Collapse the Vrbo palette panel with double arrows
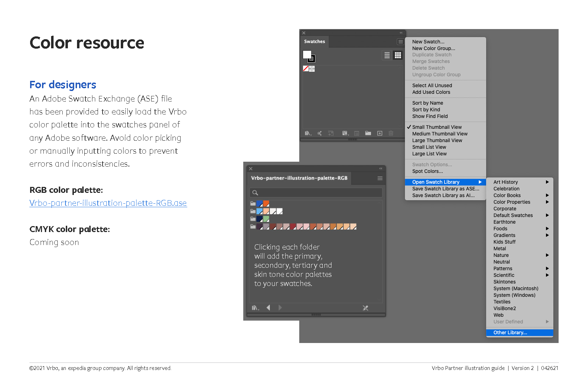Screen dimensions: 588x392 tap(381, 169)
